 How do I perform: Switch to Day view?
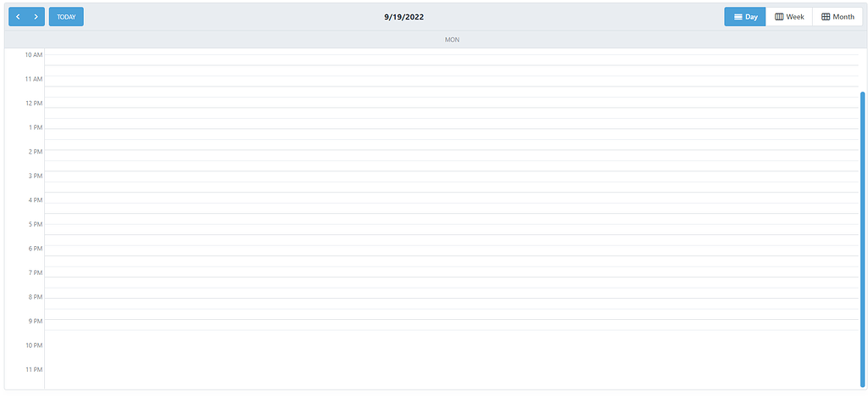point(745,17)
